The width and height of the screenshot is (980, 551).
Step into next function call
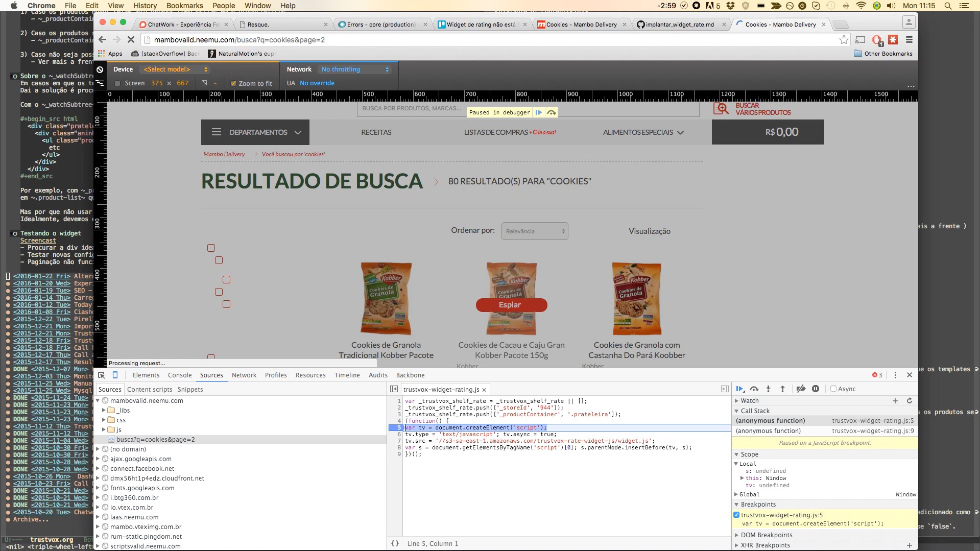(x=768, y=389)
